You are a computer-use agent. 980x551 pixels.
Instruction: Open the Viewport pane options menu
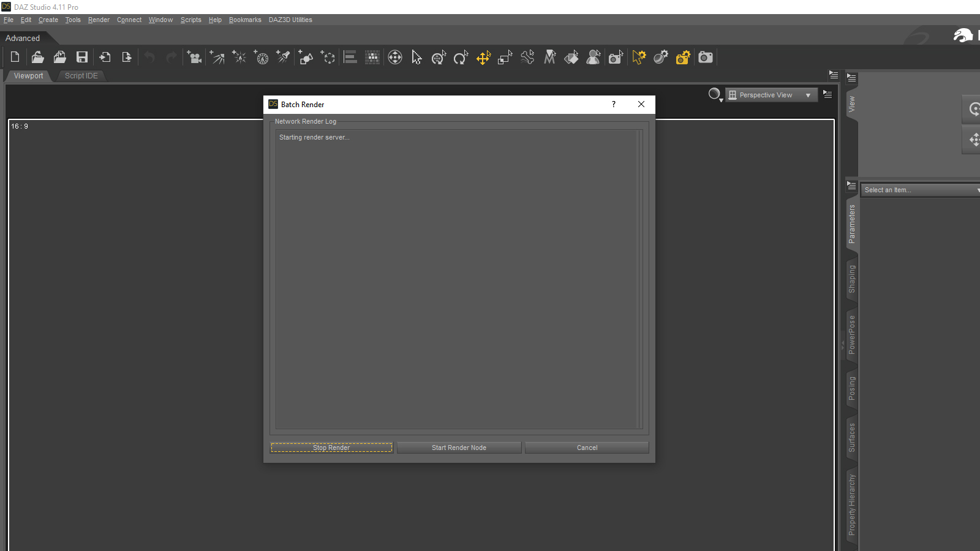tap(834, 75)
